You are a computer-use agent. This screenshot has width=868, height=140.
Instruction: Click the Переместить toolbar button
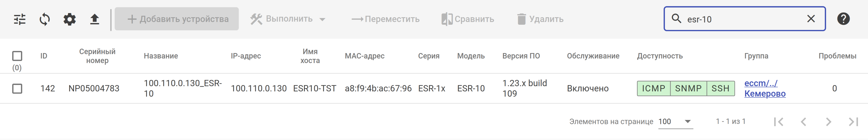(385, 19)
